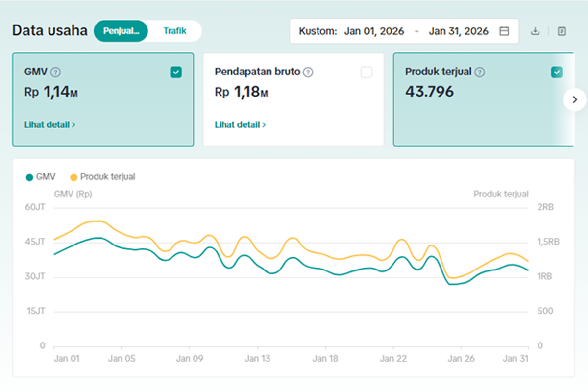588x392 pixels.
Task: Click the teal GMV legend dot
Action: (x=29, y=177)
